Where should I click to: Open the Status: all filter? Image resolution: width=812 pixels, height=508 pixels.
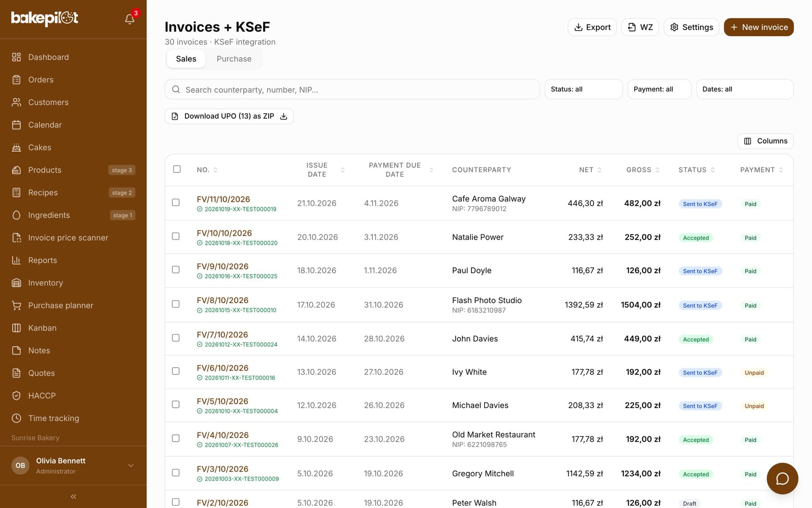click(x=584, y=89)
